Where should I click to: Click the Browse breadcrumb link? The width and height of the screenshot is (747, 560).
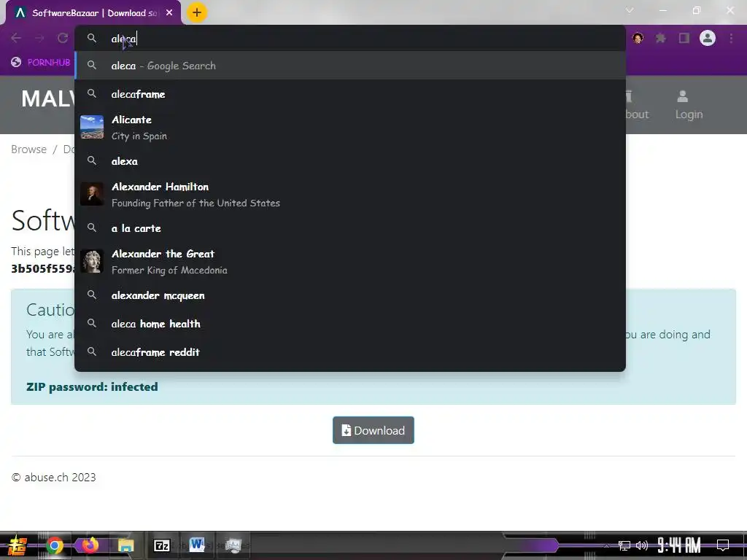(28, 149)
